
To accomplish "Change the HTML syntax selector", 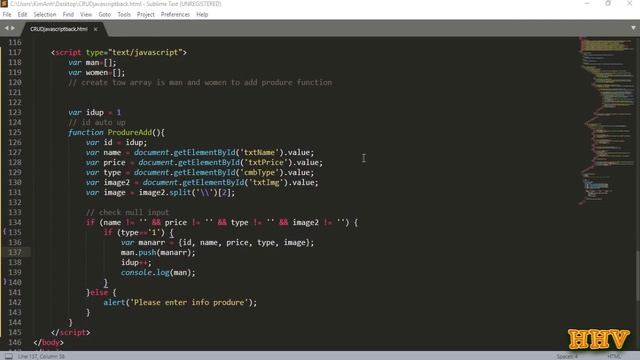I will (614, 356).
